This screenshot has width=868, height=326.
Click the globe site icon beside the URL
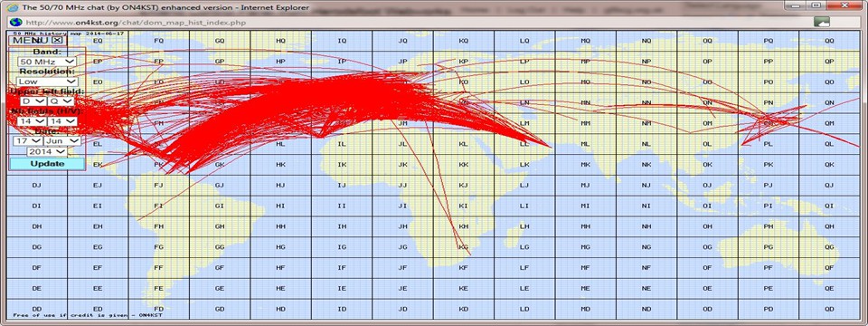pos(15,22)
